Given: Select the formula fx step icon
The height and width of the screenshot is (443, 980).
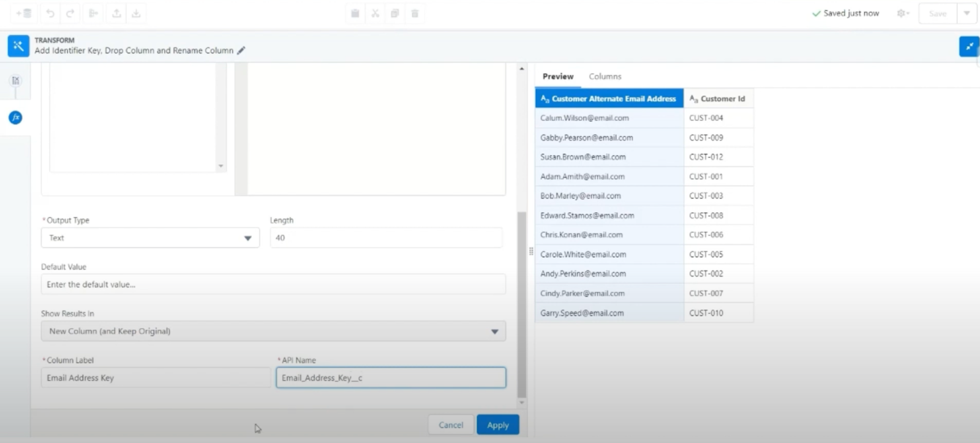Looking at the screenshot, I should (x=15, y=117).
